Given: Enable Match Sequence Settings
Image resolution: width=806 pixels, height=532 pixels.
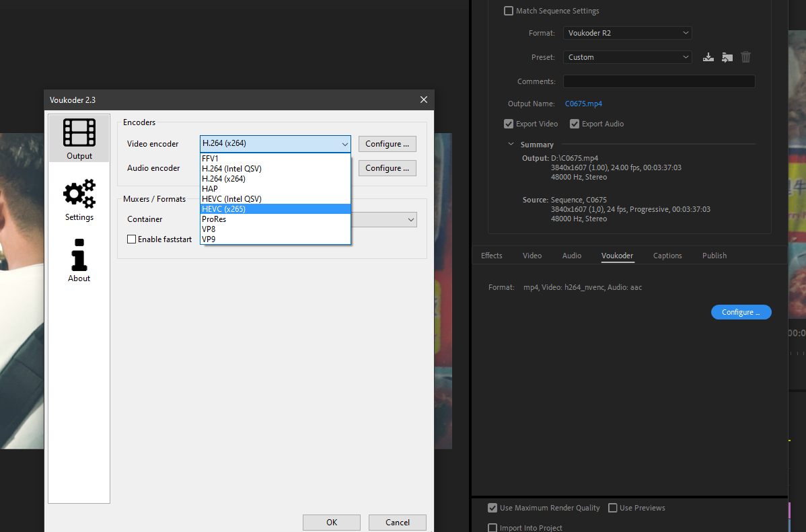Looking at the screenshot, I should point(509,11).
